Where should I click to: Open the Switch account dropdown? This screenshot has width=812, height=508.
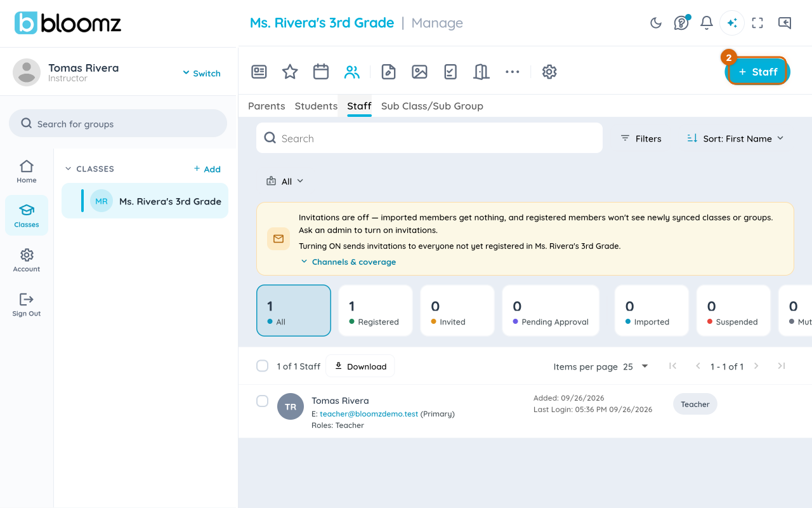[x=202, y=73]
